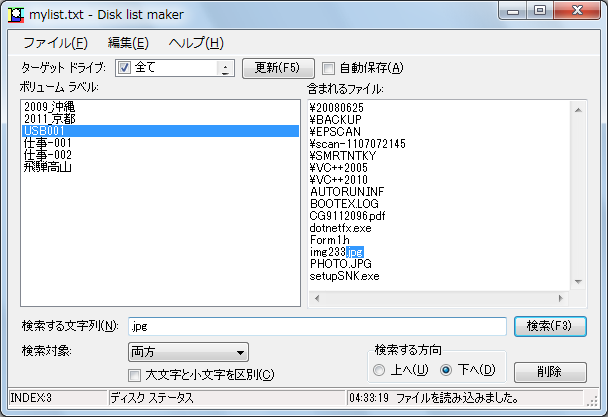Select the 下へ(D) radio button
Screen dimensions: 608x417
point(446,370)
